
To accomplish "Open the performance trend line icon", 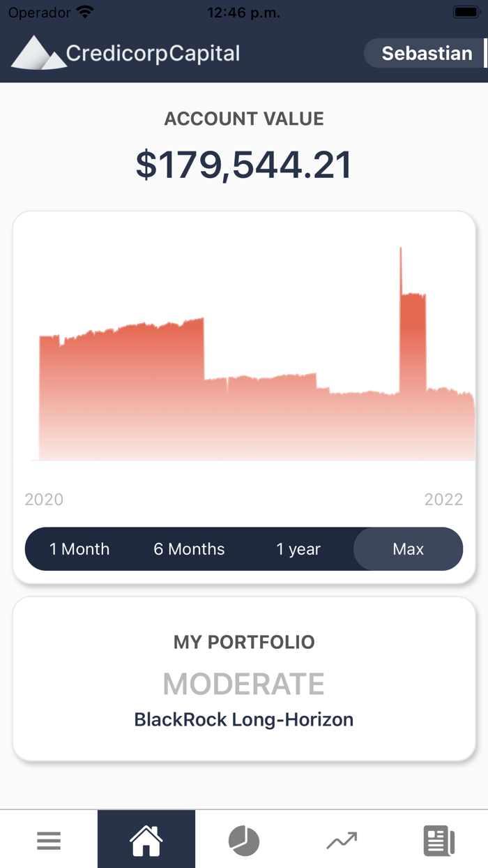I will point(341,839).
